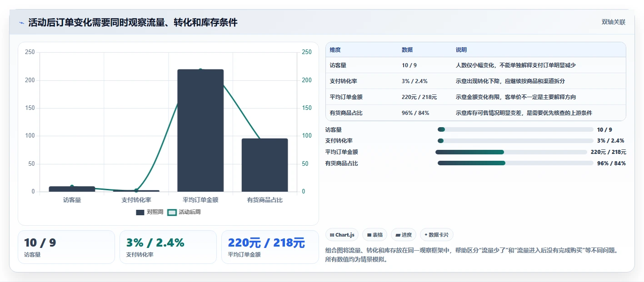Click the 220元 / 218元 data card

pos(270,247)
